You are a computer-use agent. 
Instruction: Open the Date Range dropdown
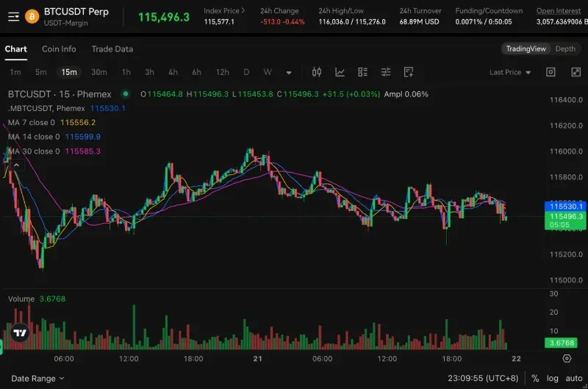click(x=37, y=379)
